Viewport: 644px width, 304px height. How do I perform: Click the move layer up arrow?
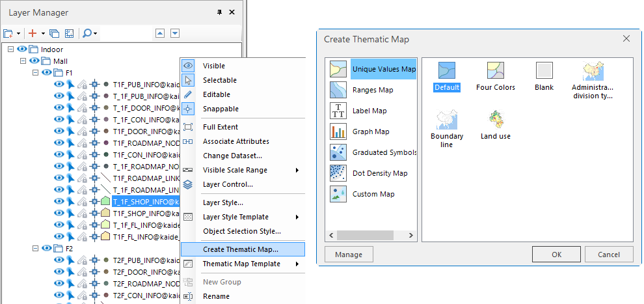point(160,33)
